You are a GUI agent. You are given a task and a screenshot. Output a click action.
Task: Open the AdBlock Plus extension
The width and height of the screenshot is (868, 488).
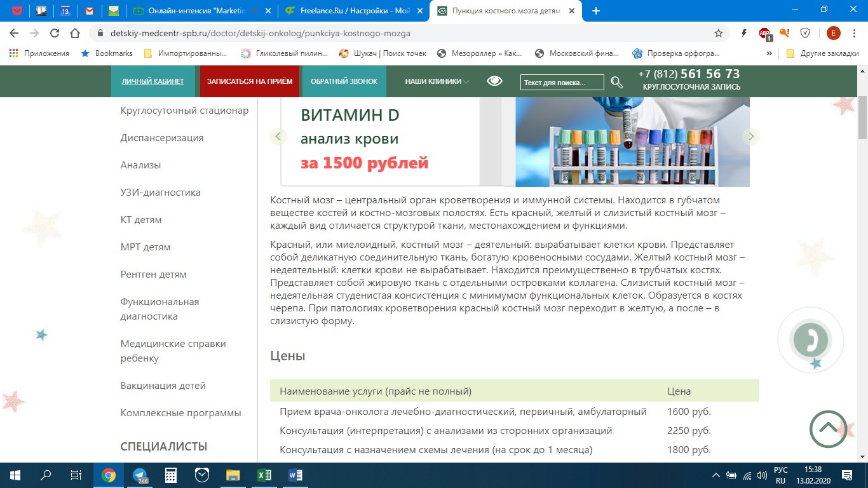click(x=765, y=34)
